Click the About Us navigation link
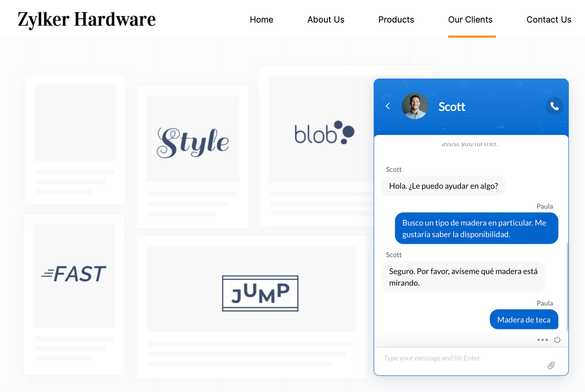 click(x=326, y=19)
